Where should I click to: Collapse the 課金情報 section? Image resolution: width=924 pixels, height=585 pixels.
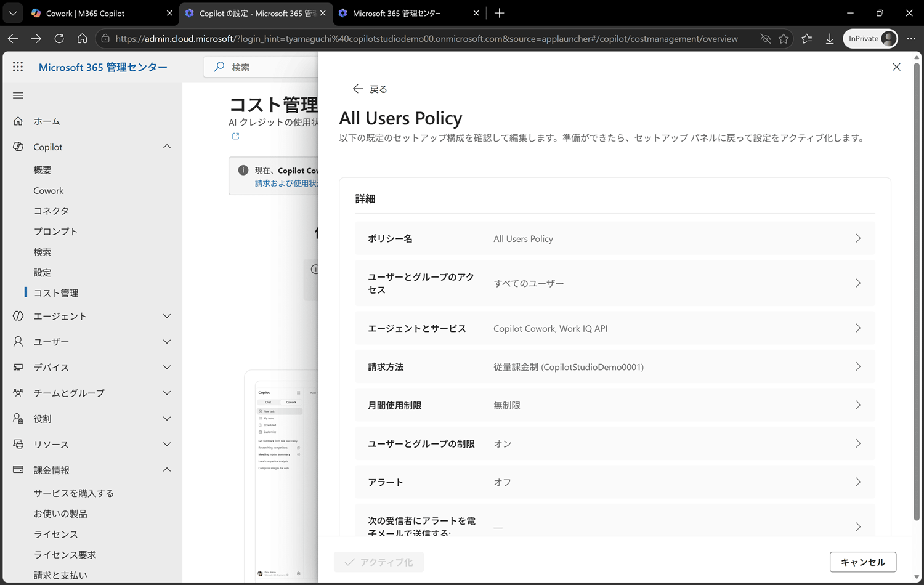coord(167,470)
